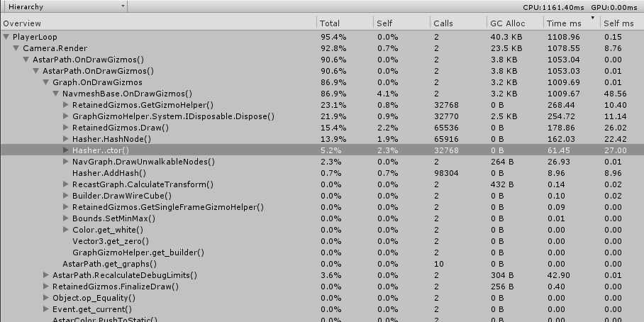Collapse the Camera.Render row

point(16,48)
